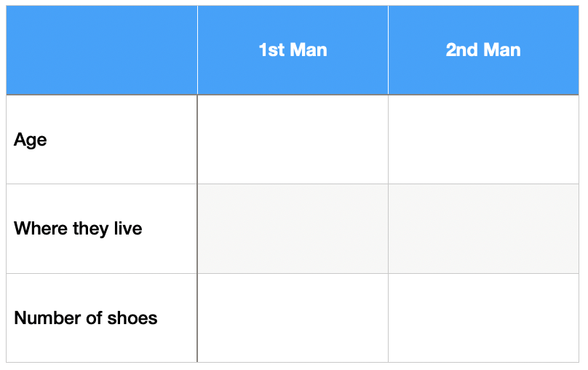Click header divider between 1st Man and 2nd Man
This screenshot has width=588, height=370.
[388, 50]
